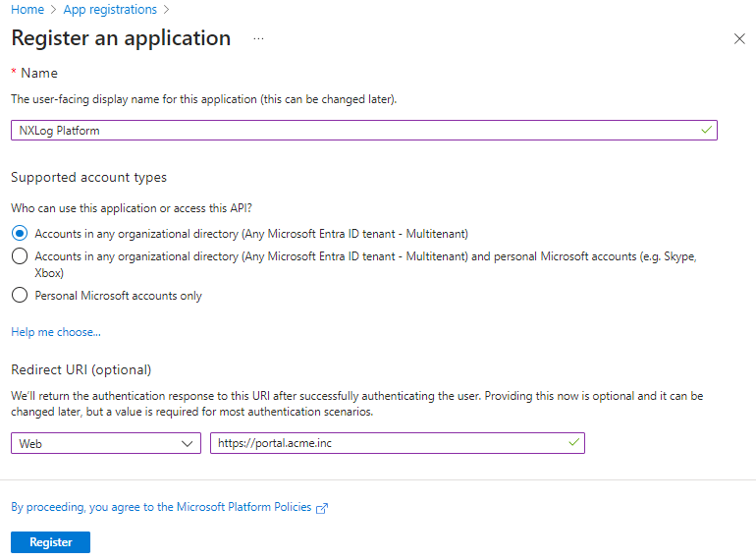Image resolution: width=756 pixels, height=560 pixels.
Task: Click the green checkmark in Name field
Action: tap(706, 130)
